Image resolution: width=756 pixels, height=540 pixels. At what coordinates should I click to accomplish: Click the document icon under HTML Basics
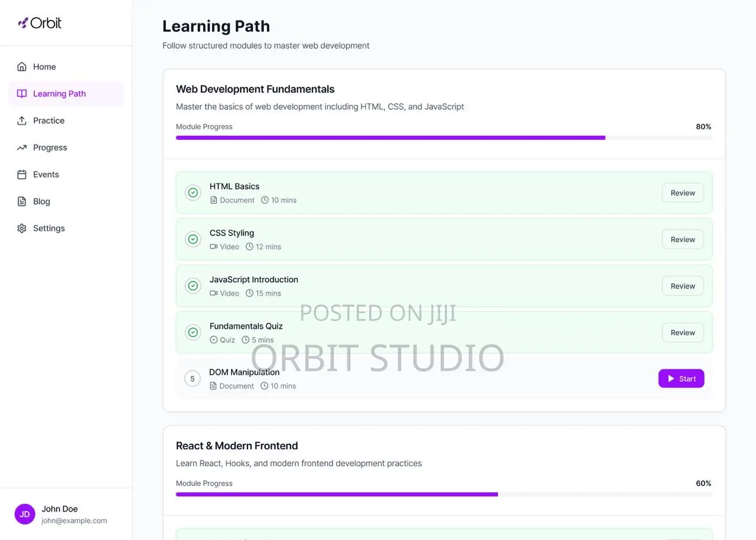coord(214,200)
